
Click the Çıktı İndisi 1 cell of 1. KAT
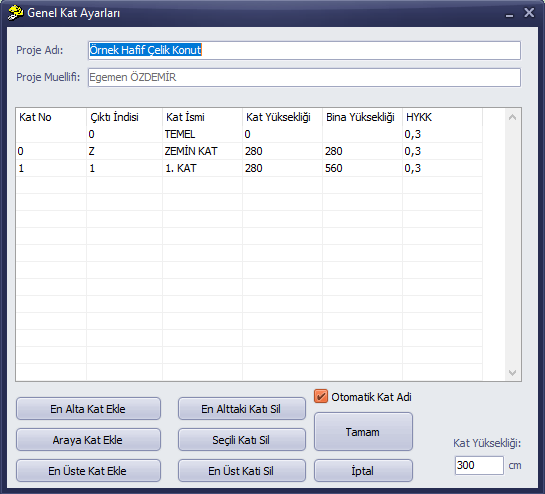point(124,168)
